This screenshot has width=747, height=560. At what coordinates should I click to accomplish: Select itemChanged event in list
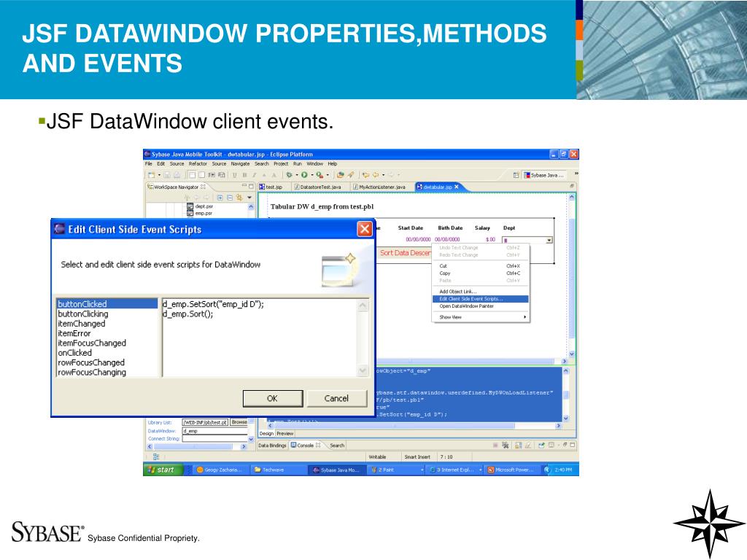[82, 324]
